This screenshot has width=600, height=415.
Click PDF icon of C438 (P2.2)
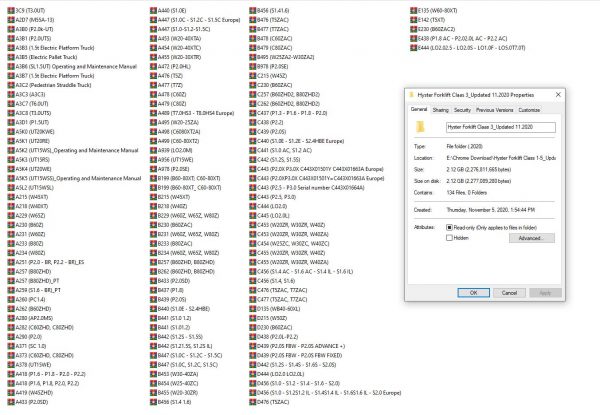coord(253,122)
